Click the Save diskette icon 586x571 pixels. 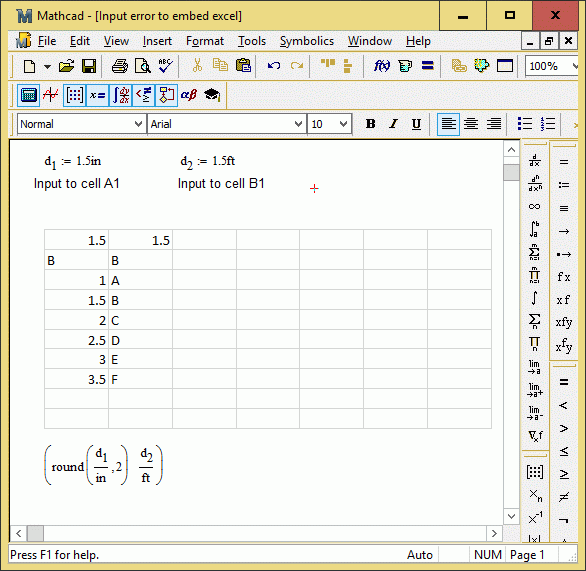tap(89, 67)
